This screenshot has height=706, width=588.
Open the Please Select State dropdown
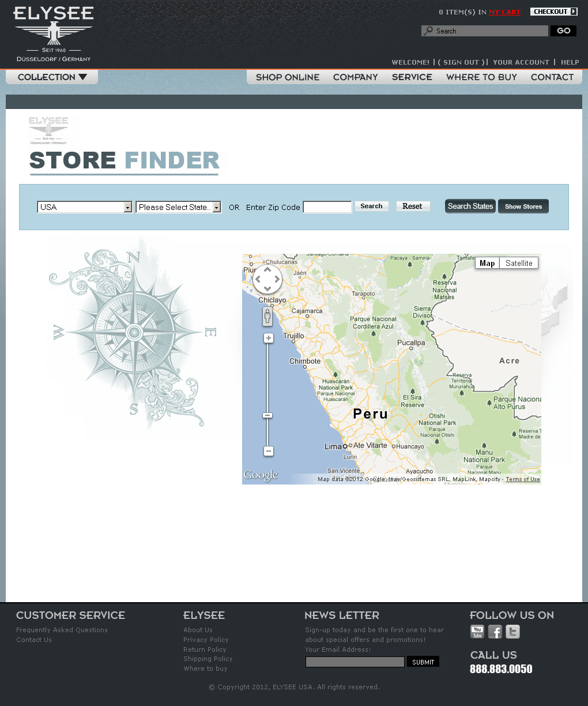pos(179,207)
